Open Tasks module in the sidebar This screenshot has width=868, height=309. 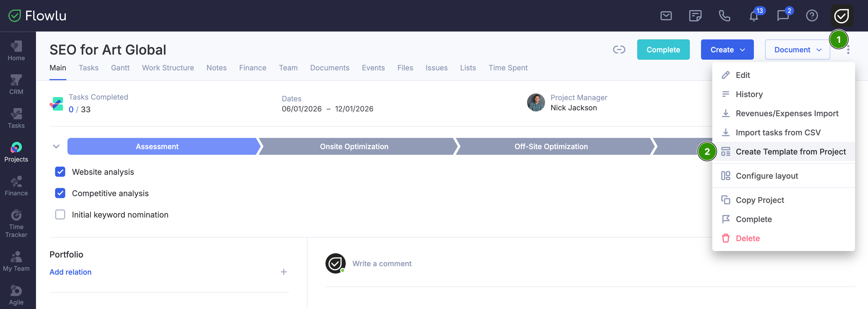click(16, 118)
